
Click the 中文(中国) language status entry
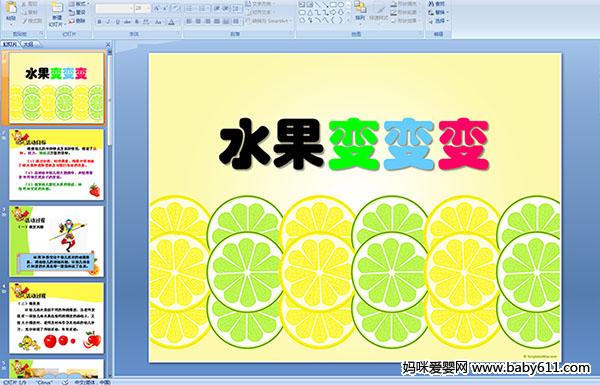click(x=92, y=382)
